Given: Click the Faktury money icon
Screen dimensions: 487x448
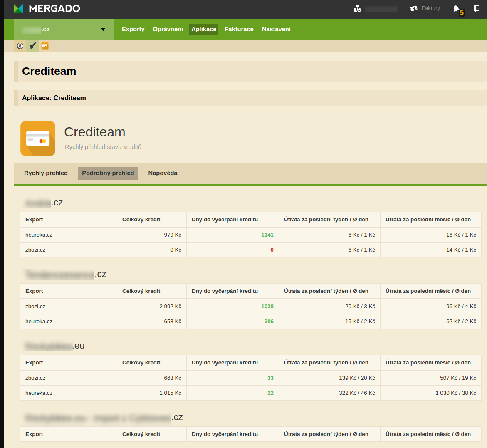Looking at the screenshot, I should 414,8.
